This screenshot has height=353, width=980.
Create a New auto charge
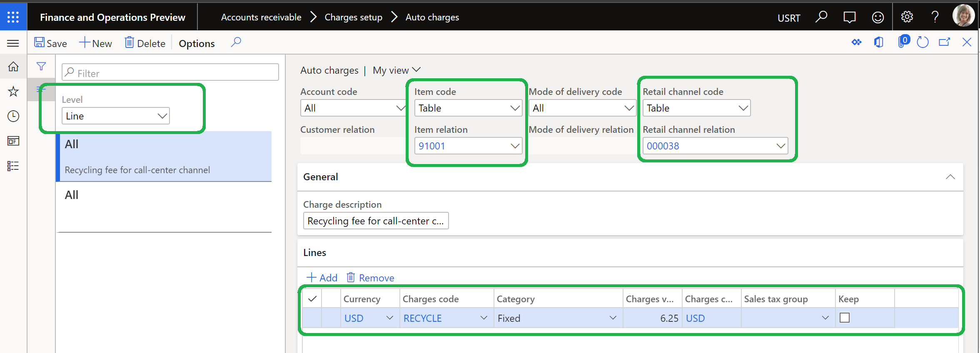tap(95, 43)
